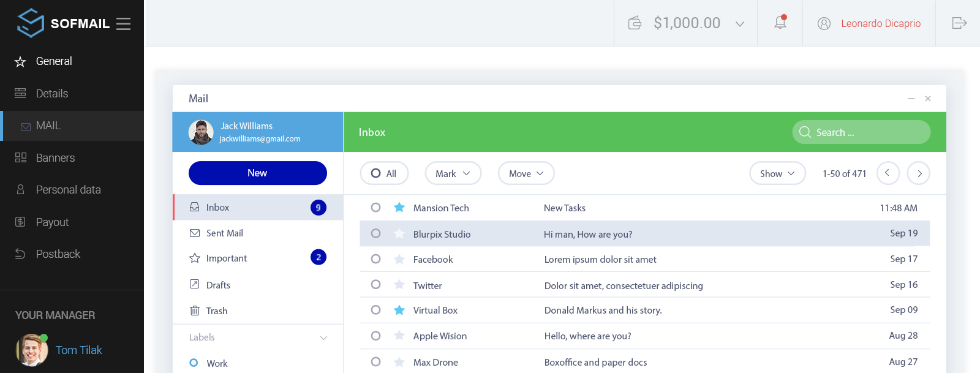Unstar the Mansion Tech email
Viewport: 980px width, 373px height.
[399, 208]
